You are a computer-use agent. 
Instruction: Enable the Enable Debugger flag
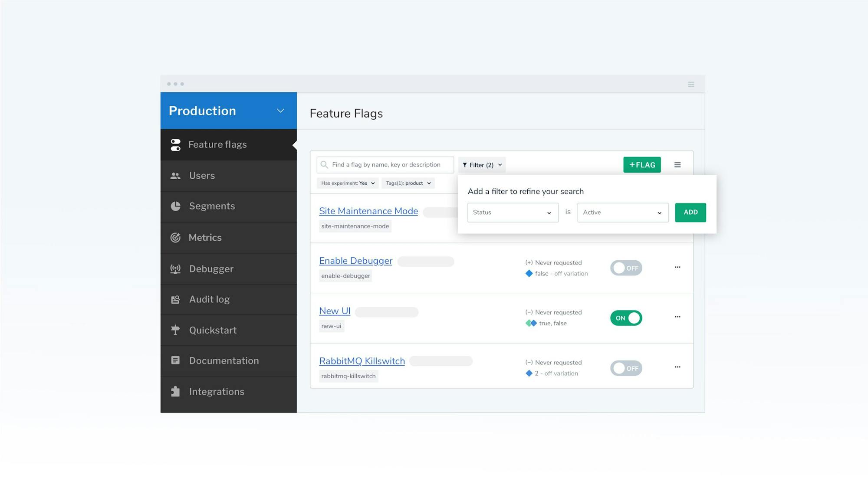(x=626, y=268)
